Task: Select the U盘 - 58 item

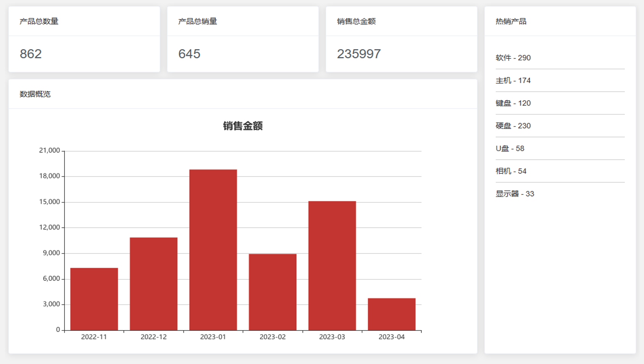Action: click(510, 149)
